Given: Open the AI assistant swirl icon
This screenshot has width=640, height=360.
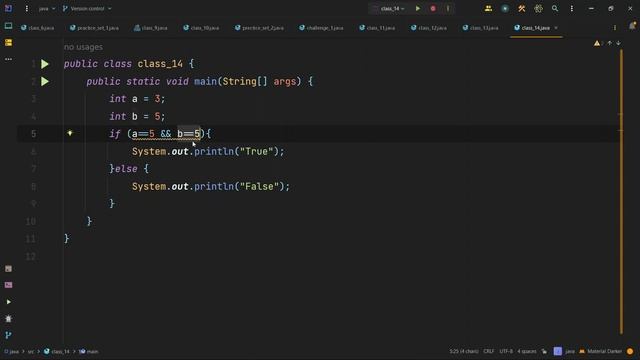Looking at the screenshot, I should pos(538,9).
